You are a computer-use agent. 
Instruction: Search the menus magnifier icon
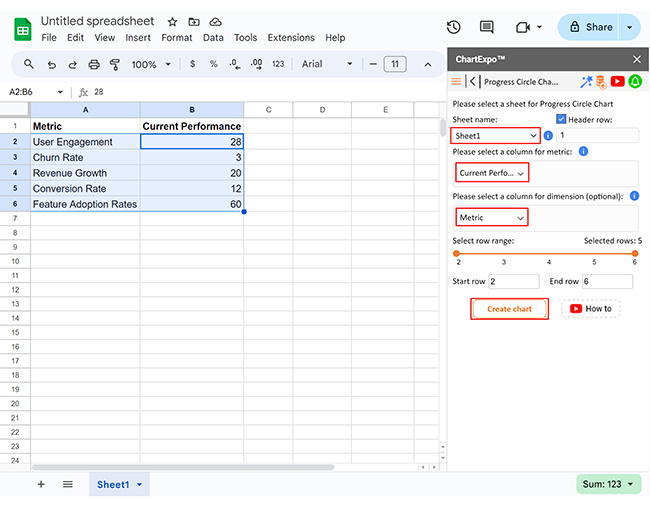(29, 64)
